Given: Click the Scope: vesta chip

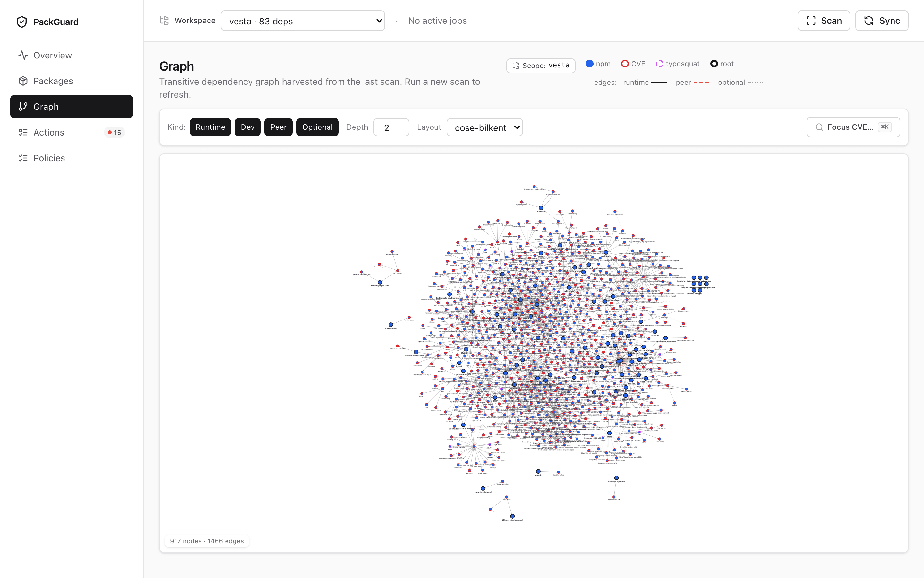Looking at the screenshot, I should [x=541, y=66].
